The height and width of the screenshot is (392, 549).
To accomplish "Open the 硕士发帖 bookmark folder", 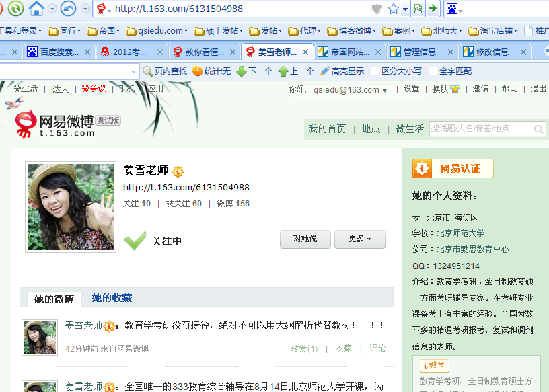I will pyautogui.click(x=219, y=31).
